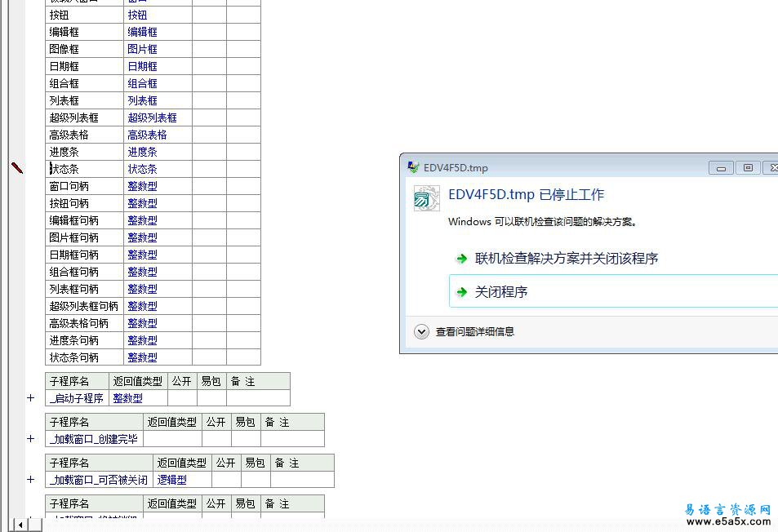This screenshot has width=778, height=532.
Task: Click the 状态条 variable name being edited
Action: pos(84,169)
